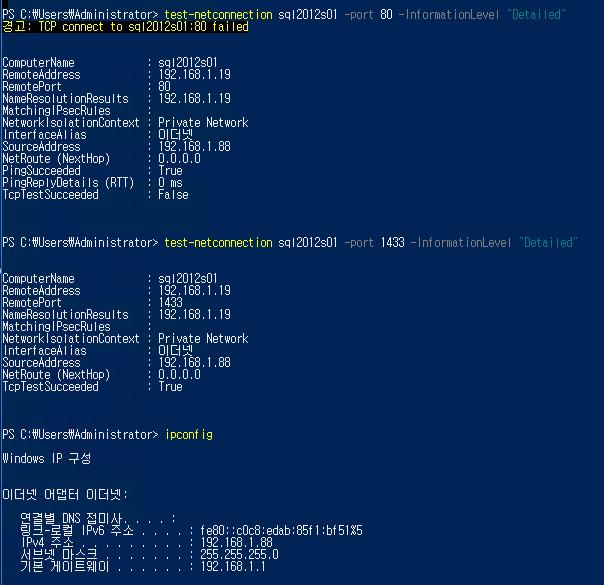Click the second SourceAddress 192.168.1.88 value
The image size is (604, 585).
195,363
